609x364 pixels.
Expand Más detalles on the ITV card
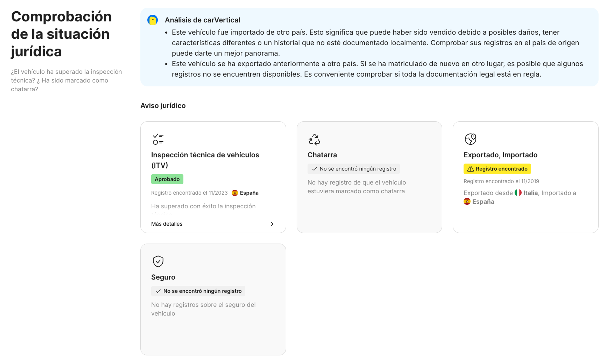pyautogui.click(x=167, y=224)
